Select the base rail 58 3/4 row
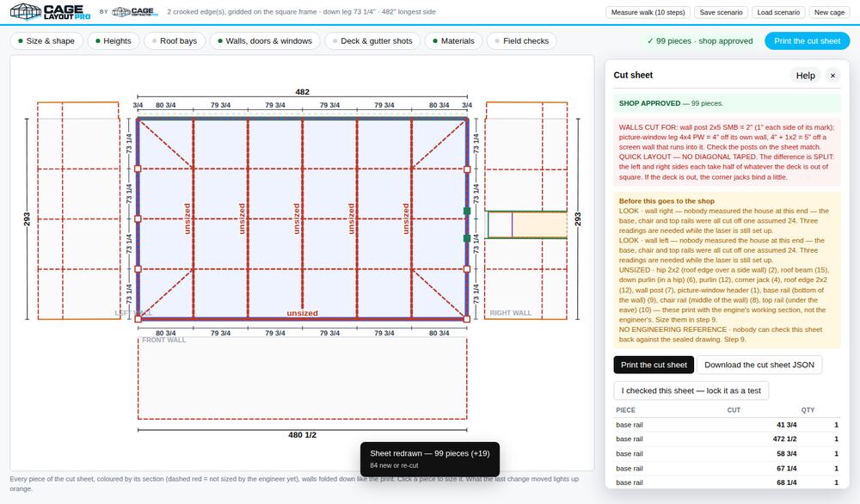The image size is (860, 504). tap(727, 453)
